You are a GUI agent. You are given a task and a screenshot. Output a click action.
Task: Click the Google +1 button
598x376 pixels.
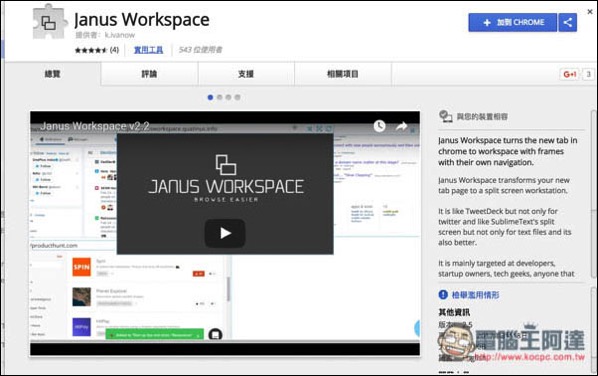569,74
